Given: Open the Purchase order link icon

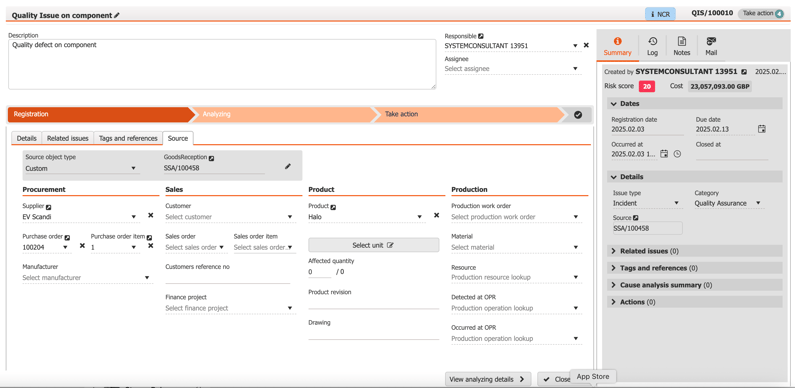Looking at the screenshot, I should click(67, 237).
